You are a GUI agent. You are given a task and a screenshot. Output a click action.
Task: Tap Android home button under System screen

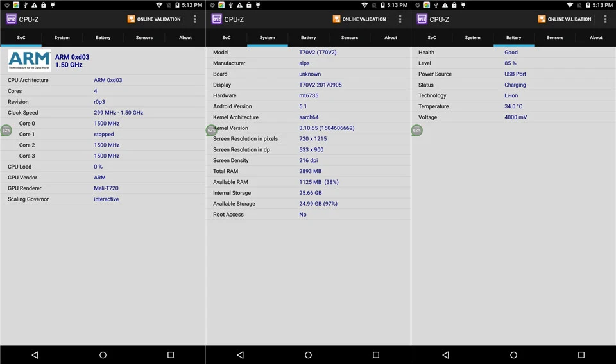[309, 354]
